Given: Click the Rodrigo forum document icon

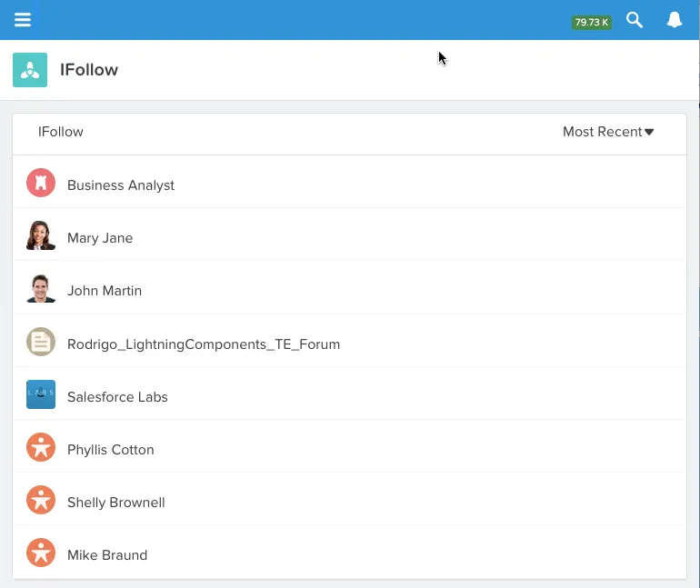Looking at the screenshot, I should (41, 342).
